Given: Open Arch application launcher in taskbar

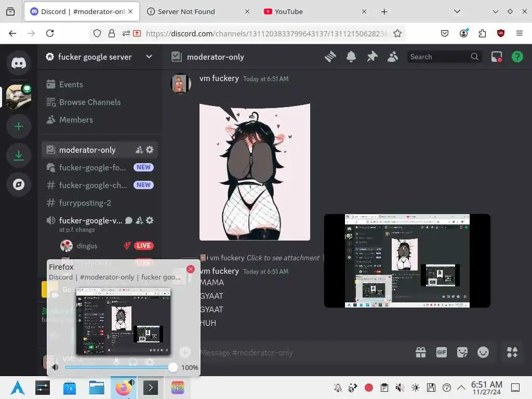Looking at the screenshot, I should [17, 388].
